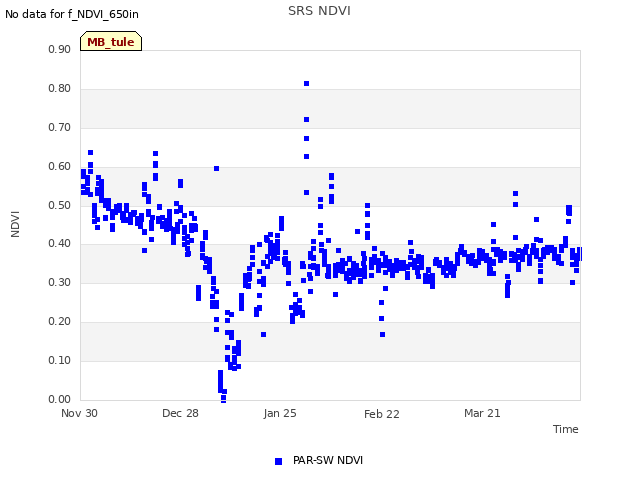The image size is (640, 480).
Task: Click the SRS NDVI chart title
Action: coord(319,11)
